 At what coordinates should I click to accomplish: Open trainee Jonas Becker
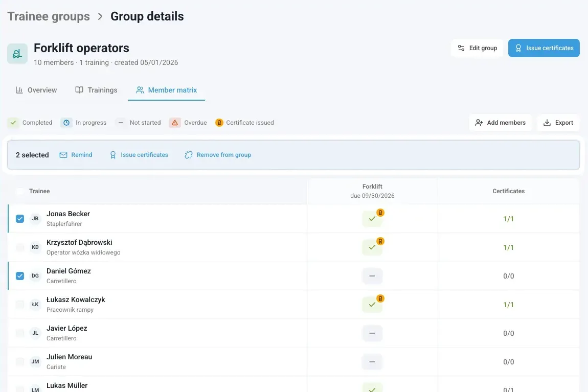click(x=68, y=214)
